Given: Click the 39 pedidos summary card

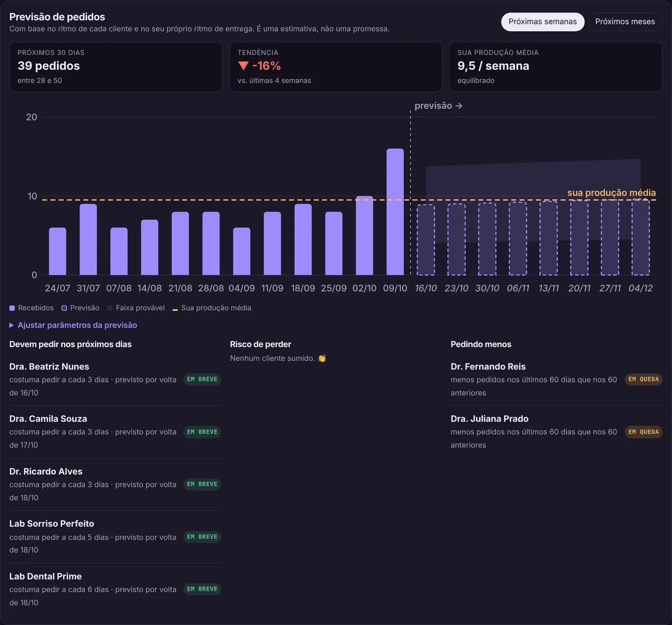Looking at the screenshot, I should (x=116, y=67).
